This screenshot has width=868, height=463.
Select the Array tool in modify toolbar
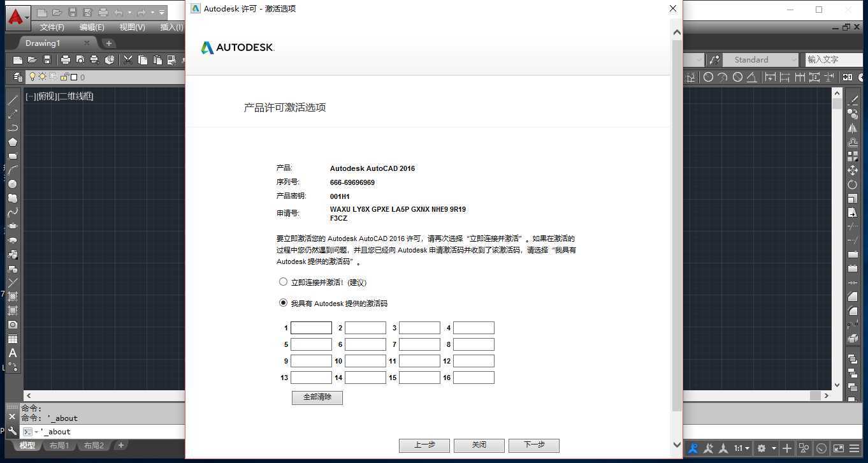click(853, 156)
